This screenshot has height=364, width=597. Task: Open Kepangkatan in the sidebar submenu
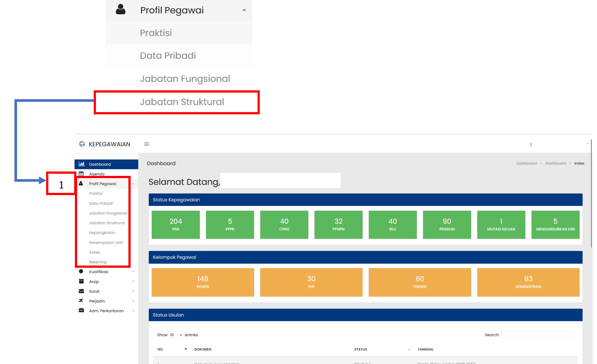pyautogui.click(x=102, y=233)
